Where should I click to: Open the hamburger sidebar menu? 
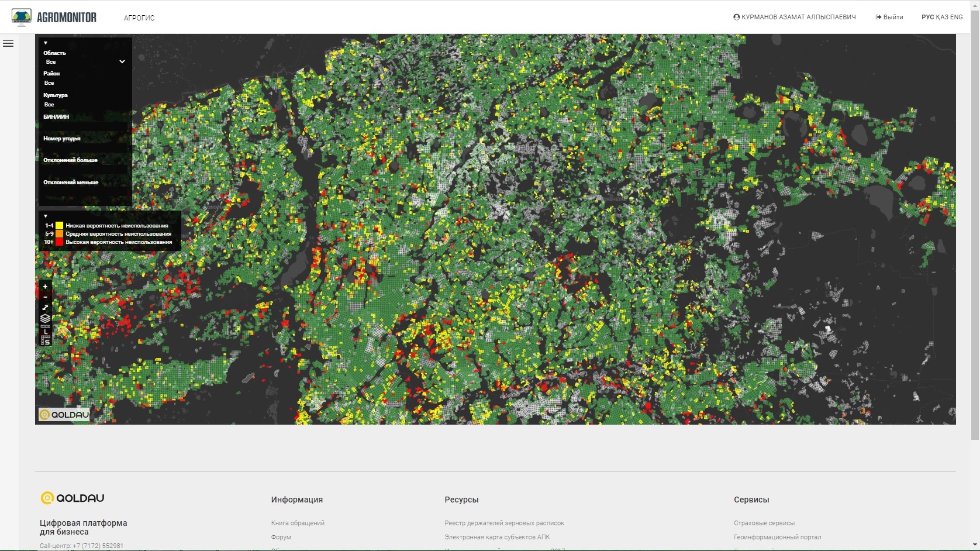click(8, 44)
